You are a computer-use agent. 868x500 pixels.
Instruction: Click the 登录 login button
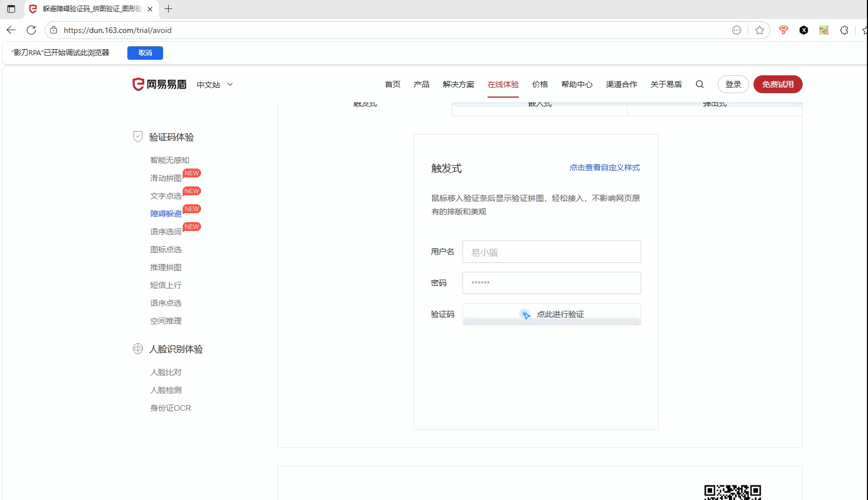[733, 84]
